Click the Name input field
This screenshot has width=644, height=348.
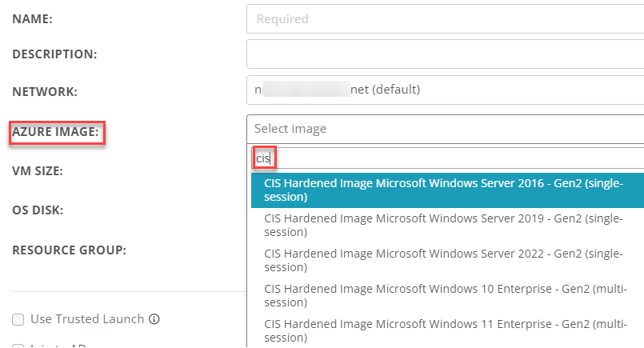click(446, 19)
